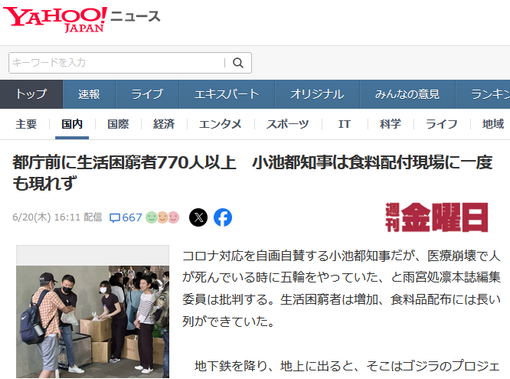Click the Yahoo! JAPAN logo
Image resolution: width=510 pixels, height=379 pixels.
pos(55,19)
